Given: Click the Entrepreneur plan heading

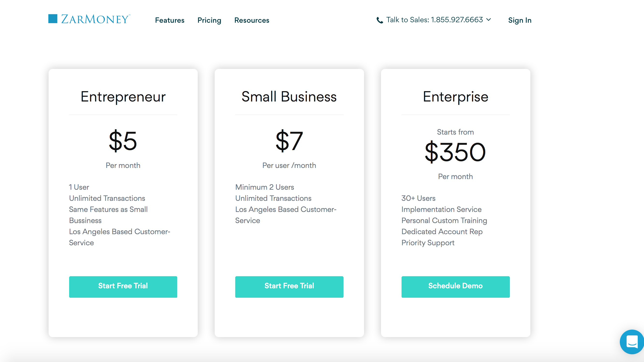Looking at the screenshot, I should [123, 97].
